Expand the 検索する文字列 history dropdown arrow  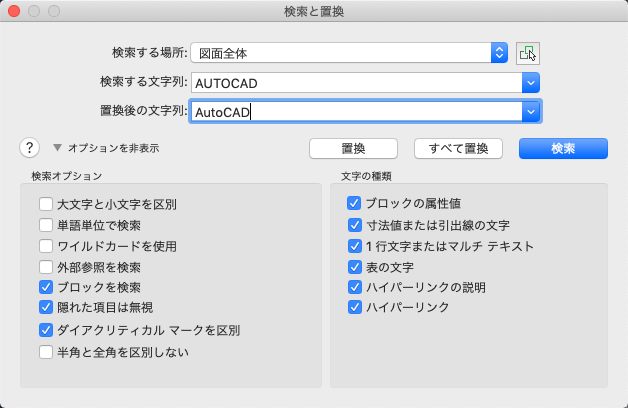[531, 83]
